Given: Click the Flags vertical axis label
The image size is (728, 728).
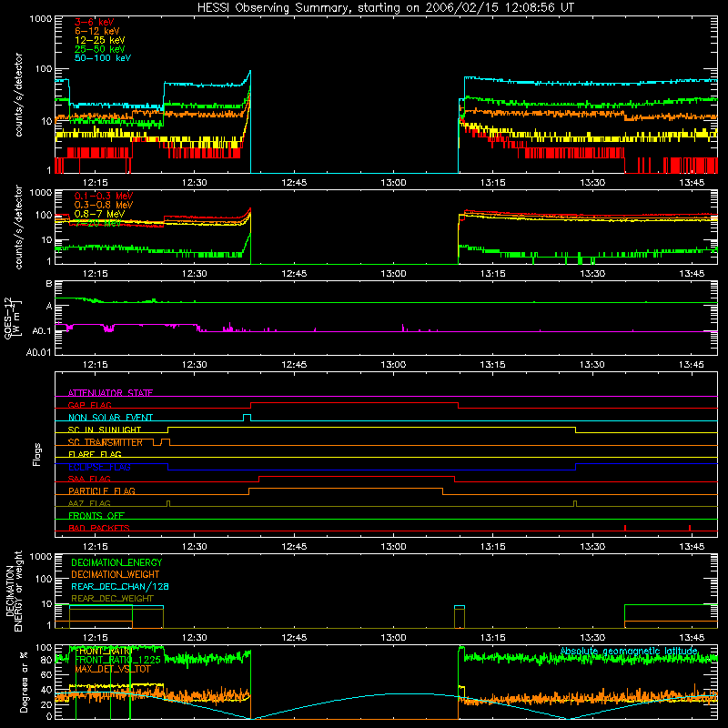Looking at the screenshot, I should tap(36, 454).
